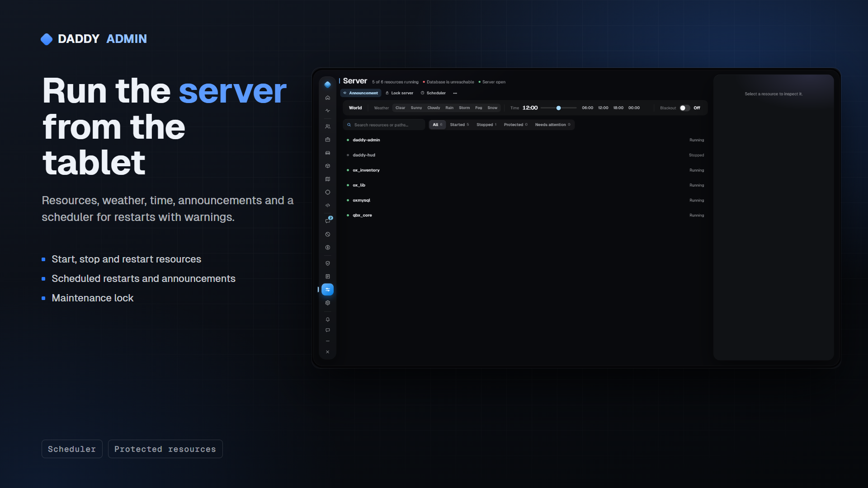Open the vehicles car icon in sidebar
The width and height of the screenshot is (868, 488).
[328, 153]
